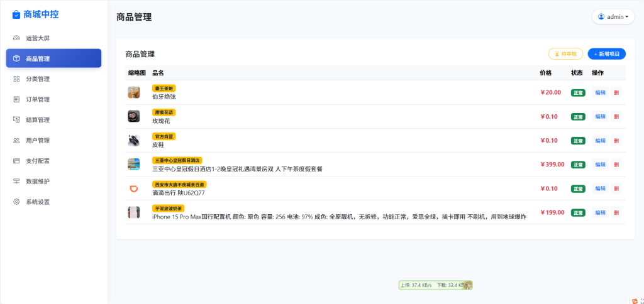Click the 西安市大唐不夜城茶百道 tag

pyautogui.click(x=179, y=184)
